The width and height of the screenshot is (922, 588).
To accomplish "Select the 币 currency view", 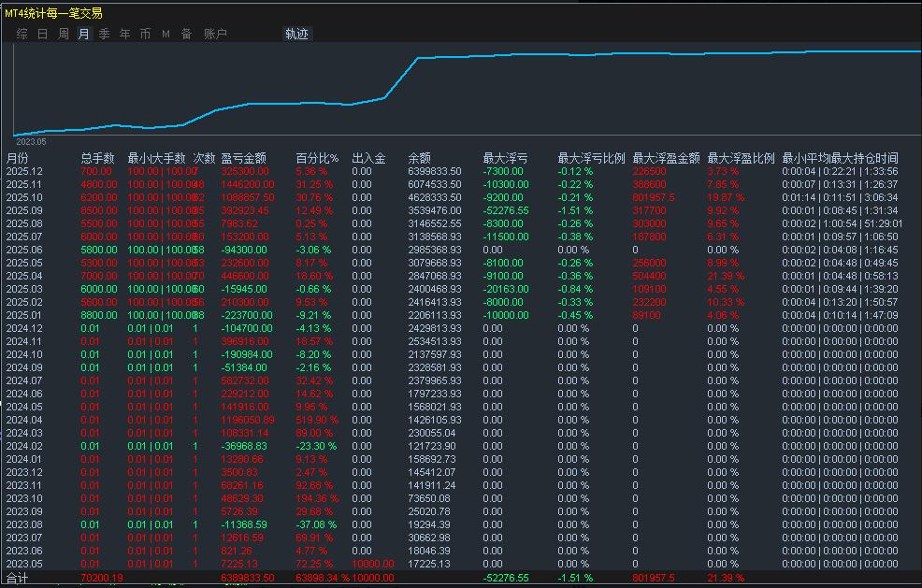I will pos(145,33).
